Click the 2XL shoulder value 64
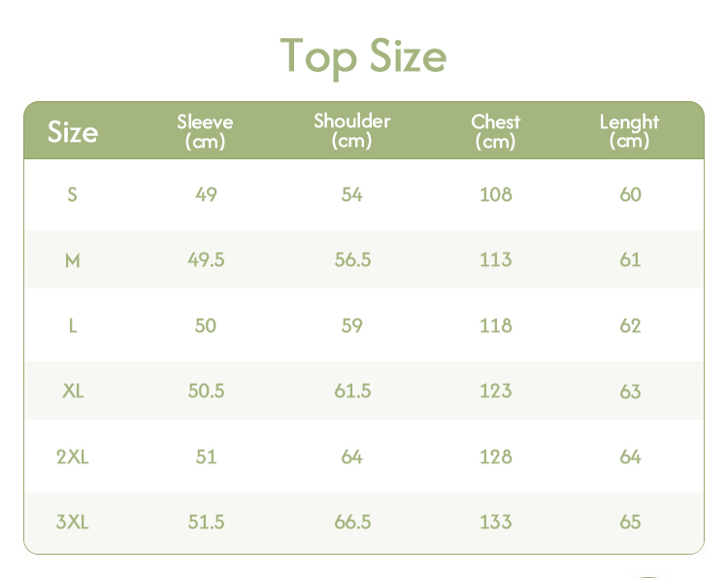 (x=351, y=457)
